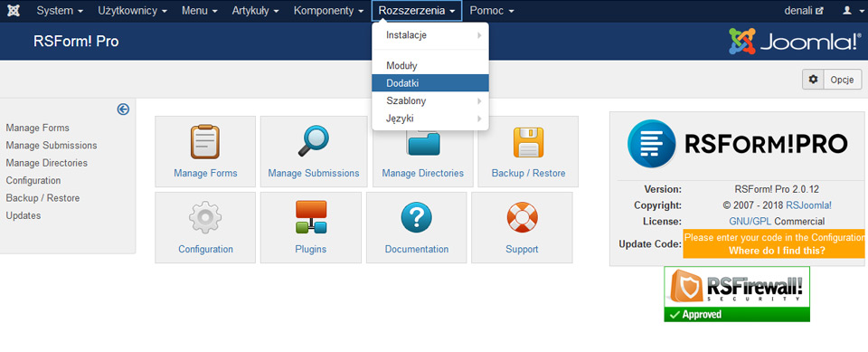Viewport: 868px width, 352px height.
Task: Open the denali site preview link
Action: [805, 11]
